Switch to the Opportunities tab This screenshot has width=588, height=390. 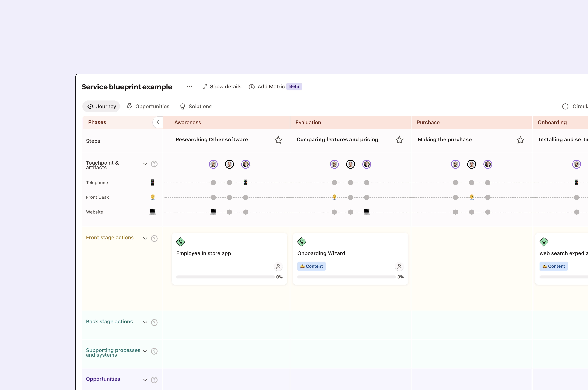[148, 106]
